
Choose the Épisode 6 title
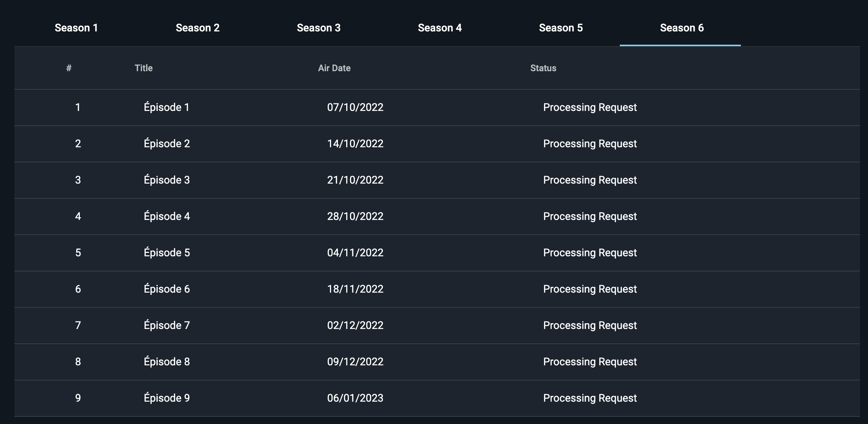click(x=167, y=289)
